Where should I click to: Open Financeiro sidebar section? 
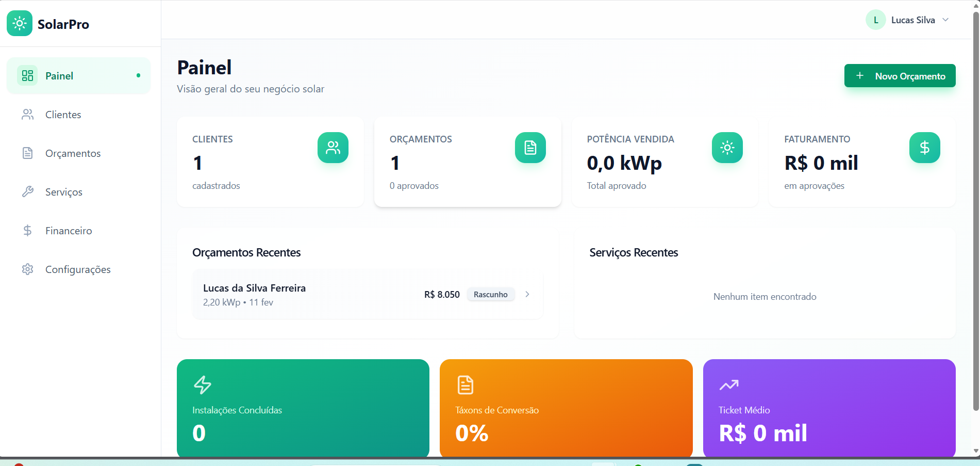tap(78, 231)
